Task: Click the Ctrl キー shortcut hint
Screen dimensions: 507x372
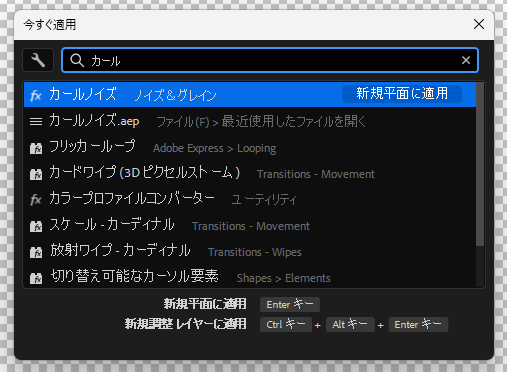Action: pyautogui.click(x=286, y=325)
